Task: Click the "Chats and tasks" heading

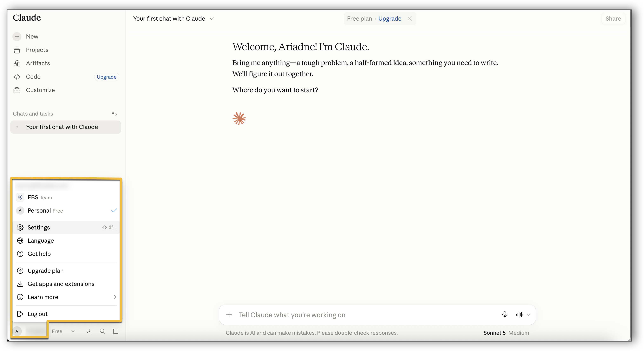Action: [x=33, y=114]
